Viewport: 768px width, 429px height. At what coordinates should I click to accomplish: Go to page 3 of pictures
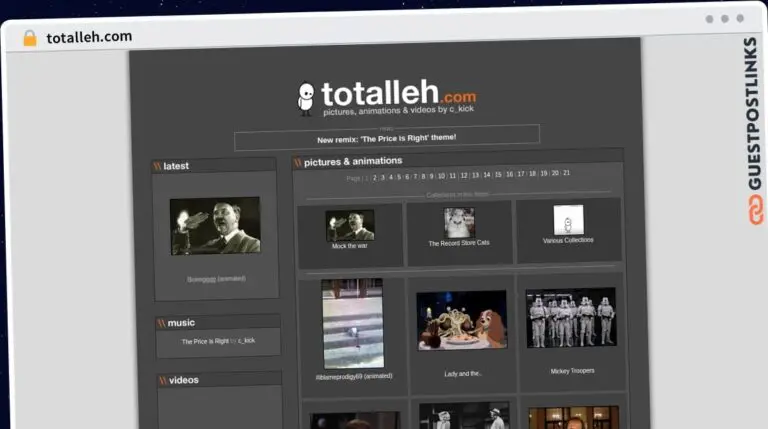point(383,177)
